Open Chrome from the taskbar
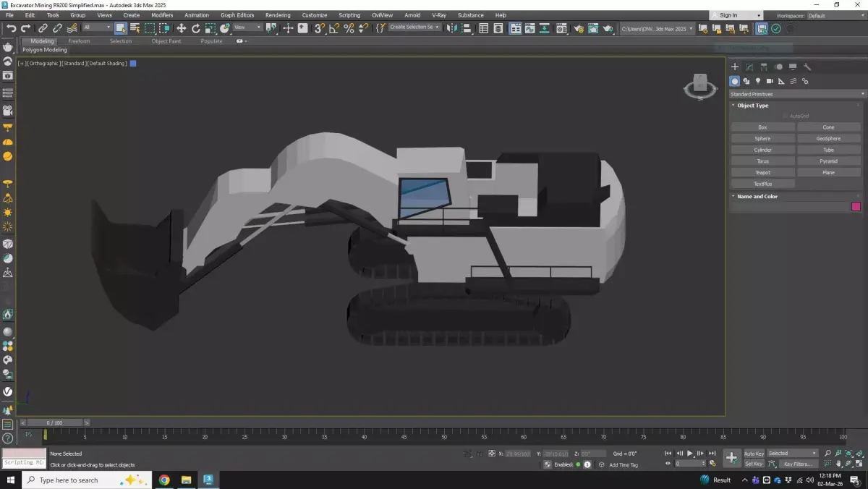Viewport: 868px width, 489px height. [164, 480]
